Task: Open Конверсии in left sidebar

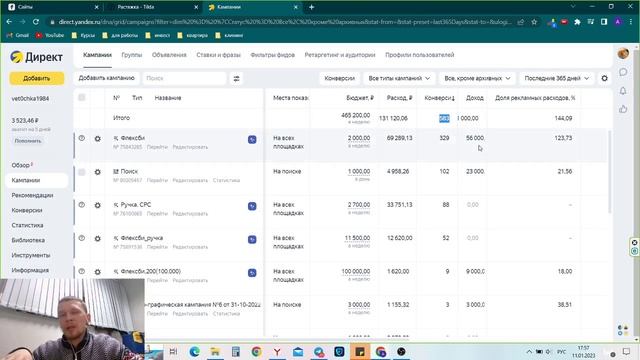Action: pyautogui.click(x=27, y=210)
